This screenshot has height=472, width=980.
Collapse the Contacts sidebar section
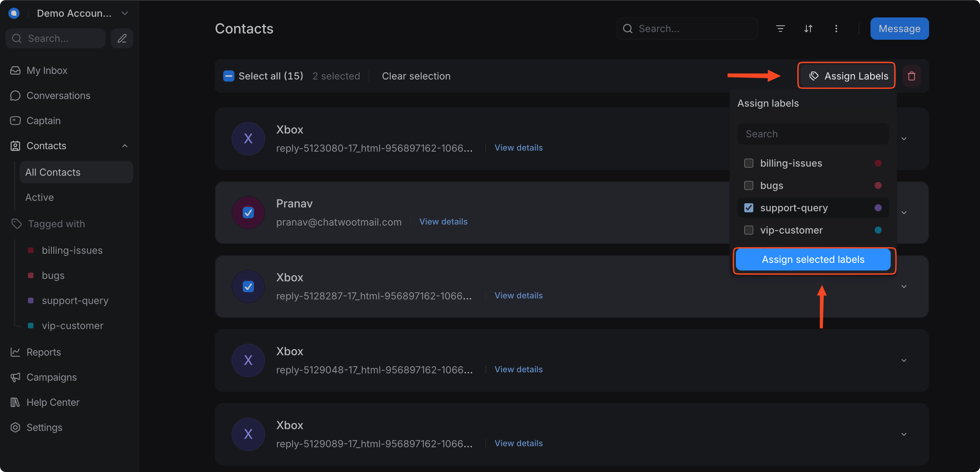[125, 146]
